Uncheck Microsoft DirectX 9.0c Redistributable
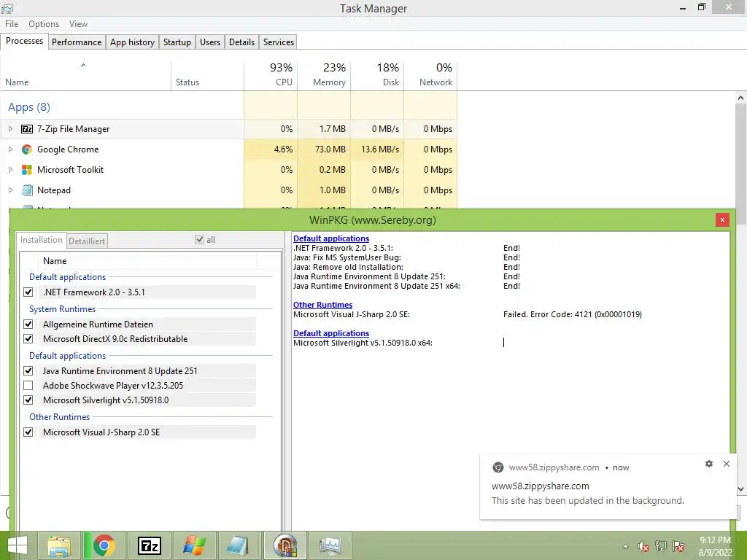This screenshot has width=747, height=560. (28, 339)
